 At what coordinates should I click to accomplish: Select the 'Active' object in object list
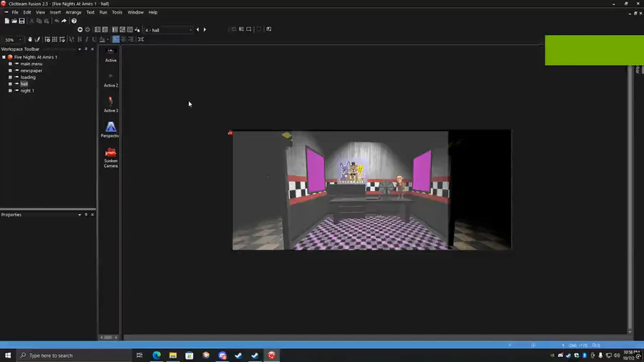[x=110, y=55]
